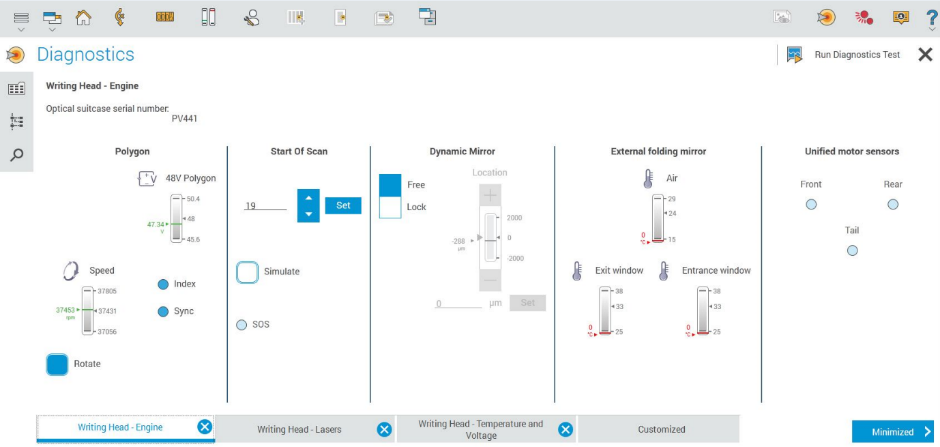Image resolution: width=940 pixels, height=447 pixels.
Task: Open the tree hierarchy sidebar icon
Action: [x=16, y=122]
